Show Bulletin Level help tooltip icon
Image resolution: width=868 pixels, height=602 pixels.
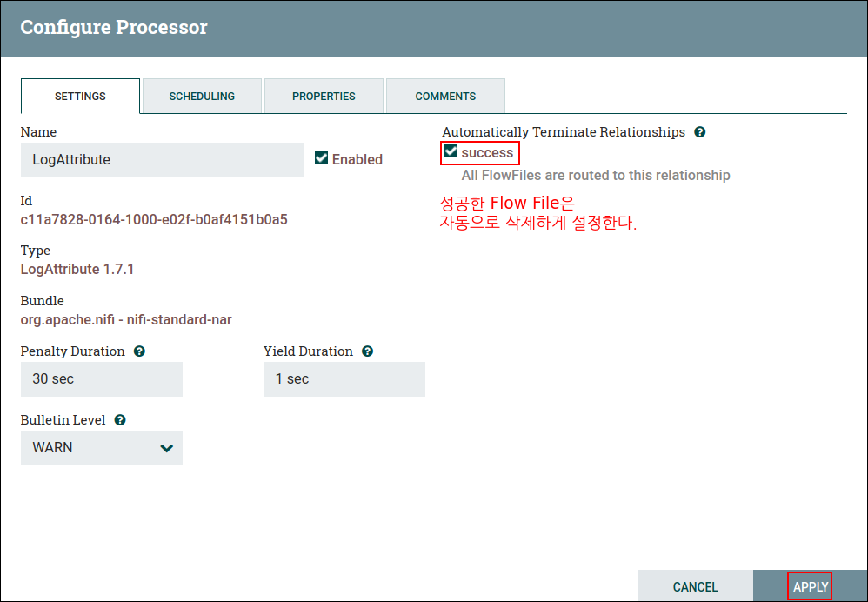tap(120, 420)
